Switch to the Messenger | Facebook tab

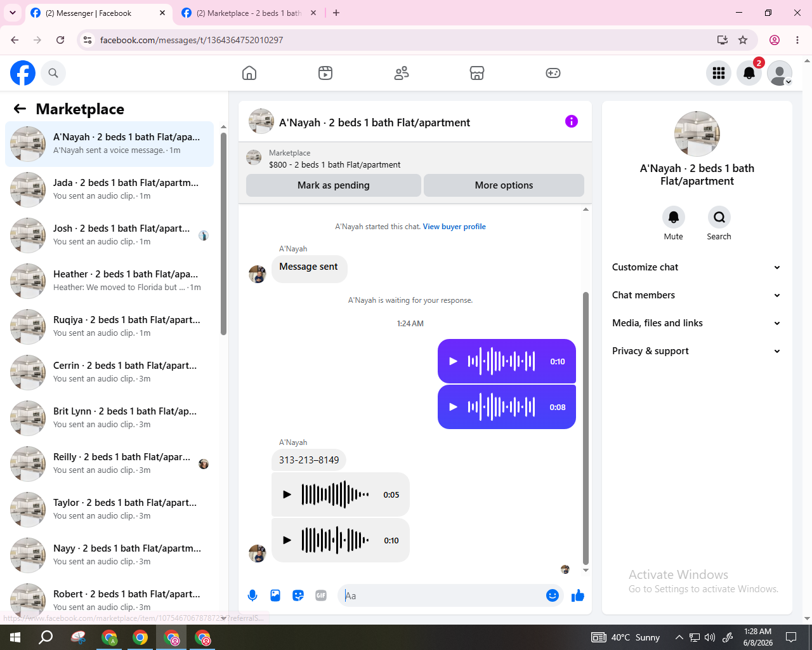[99, 13]
